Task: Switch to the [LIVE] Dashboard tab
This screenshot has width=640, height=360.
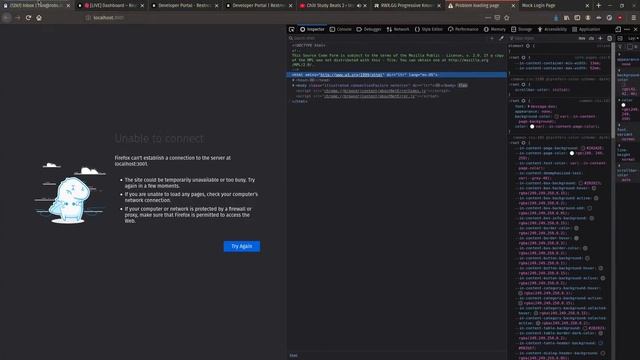Action: pyautogui.click(x=110, y=6)
